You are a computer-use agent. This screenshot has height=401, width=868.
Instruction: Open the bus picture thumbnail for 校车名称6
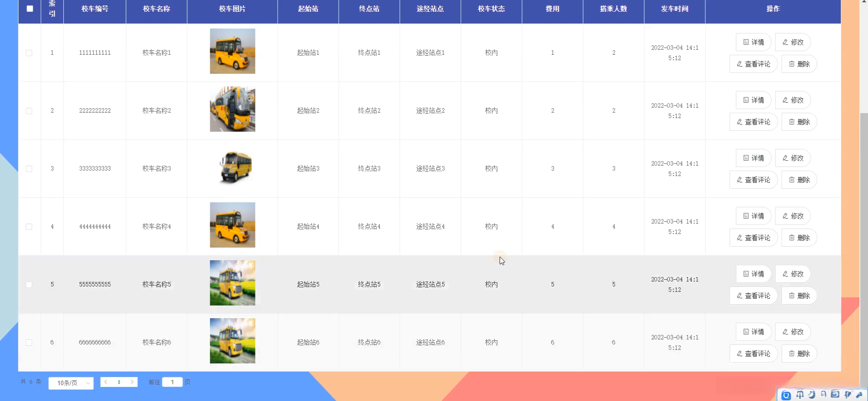point(232,341)
